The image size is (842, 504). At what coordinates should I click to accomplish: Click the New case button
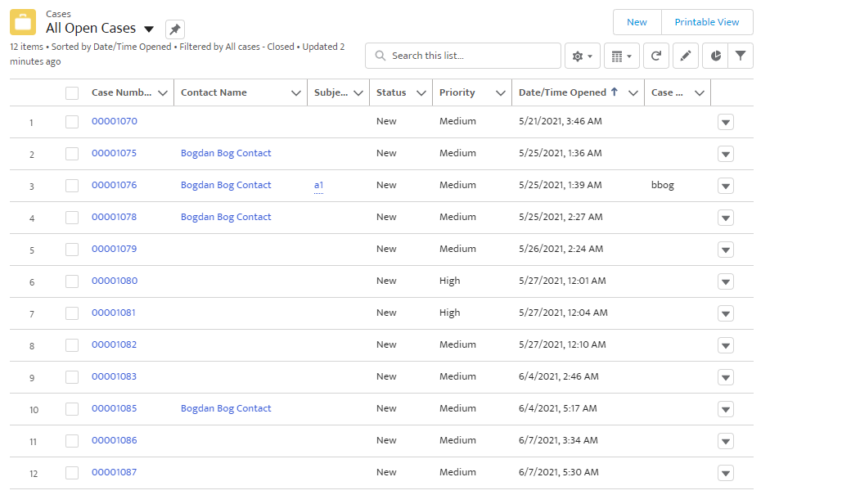click(x=637, y=22)
